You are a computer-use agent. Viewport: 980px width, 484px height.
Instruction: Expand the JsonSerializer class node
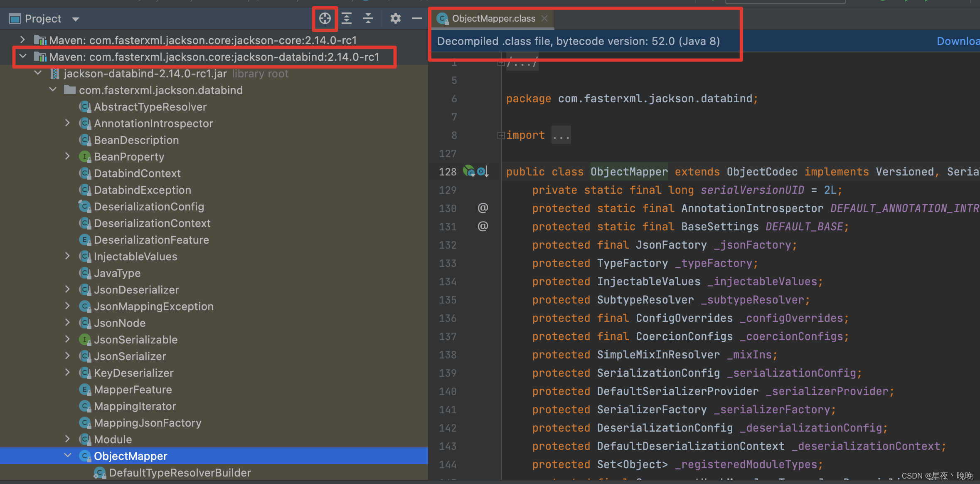[68, 356]
